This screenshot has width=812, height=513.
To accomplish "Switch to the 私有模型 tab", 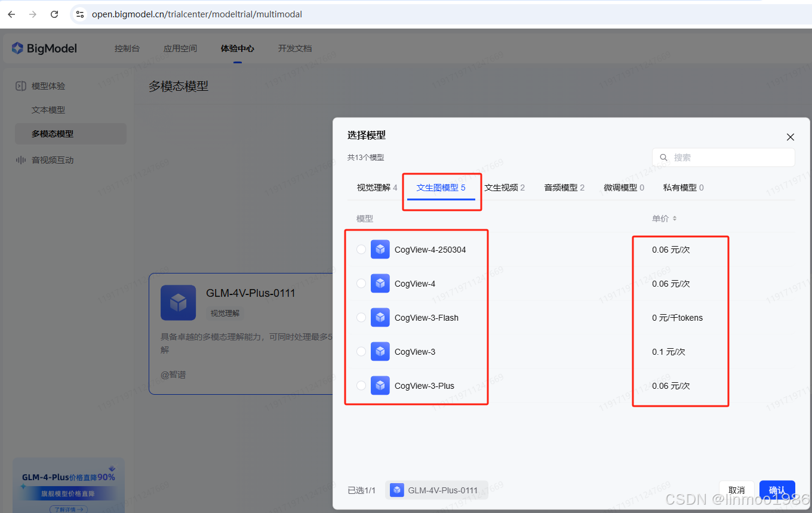I will [x=684, y=188].
